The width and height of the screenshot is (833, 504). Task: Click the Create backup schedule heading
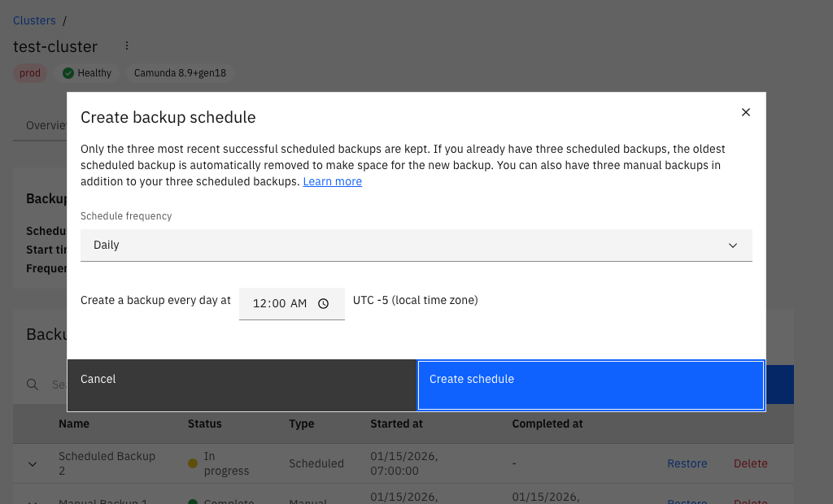tap(168, 117)
